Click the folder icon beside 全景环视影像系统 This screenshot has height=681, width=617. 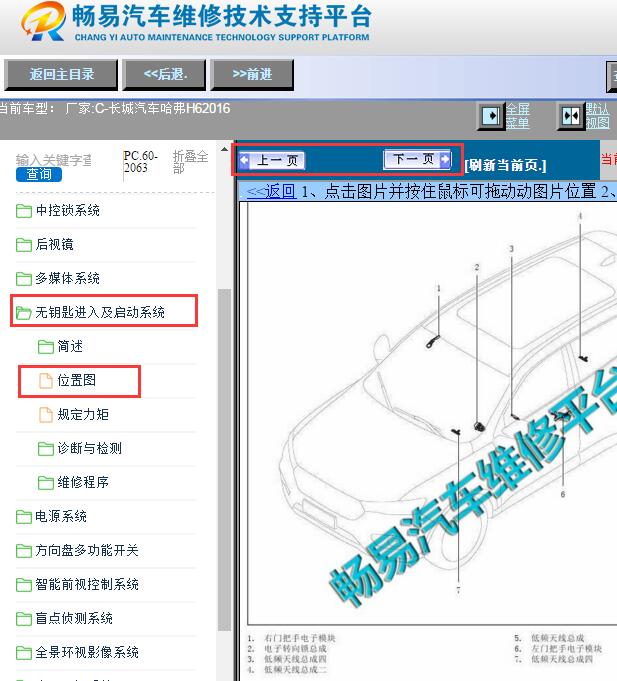click(23, 652)
